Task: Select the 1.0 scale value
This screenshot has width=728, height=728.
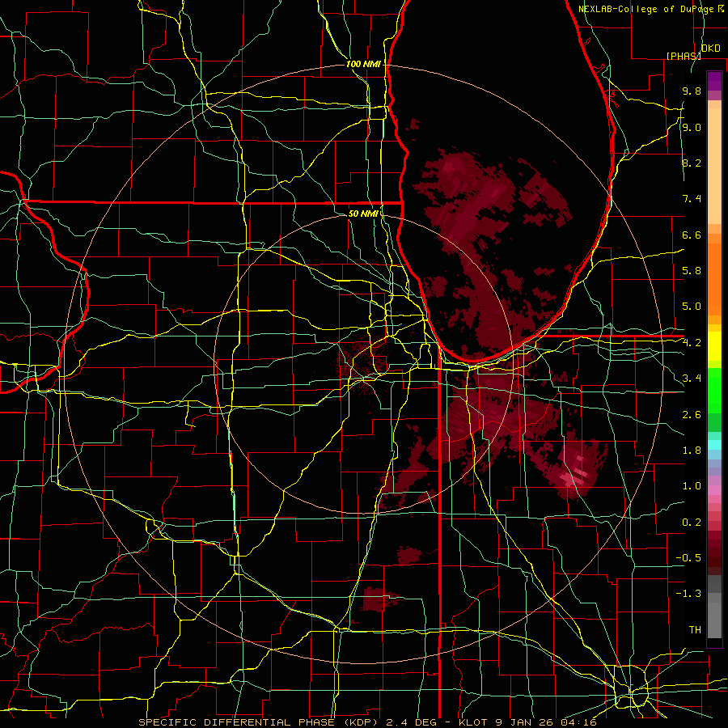Action: (692, 486)
